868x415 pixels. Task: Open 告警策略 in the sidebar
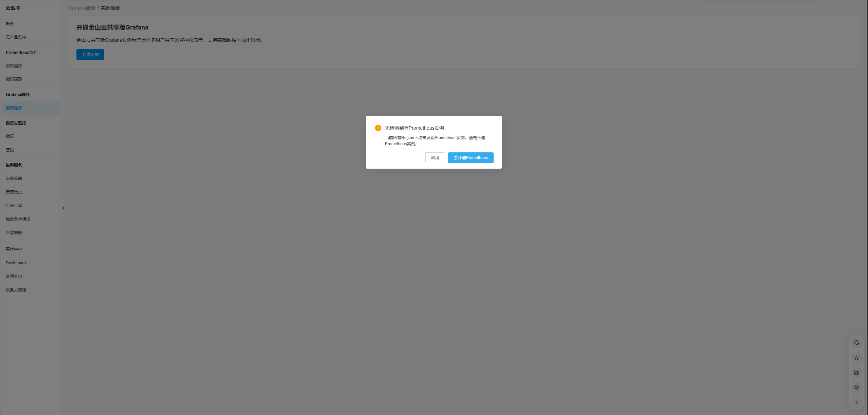pos(14,178)
